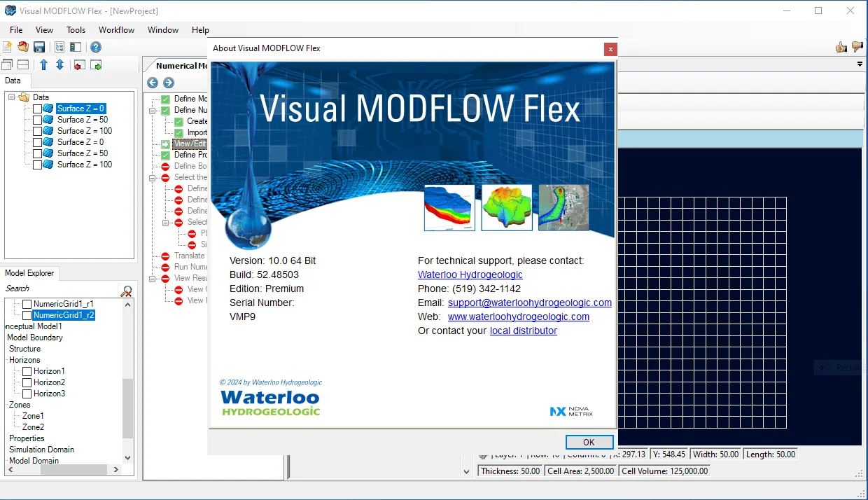Click the Model Explorer search clear icon
868x500 pixels.
(127, 291)
